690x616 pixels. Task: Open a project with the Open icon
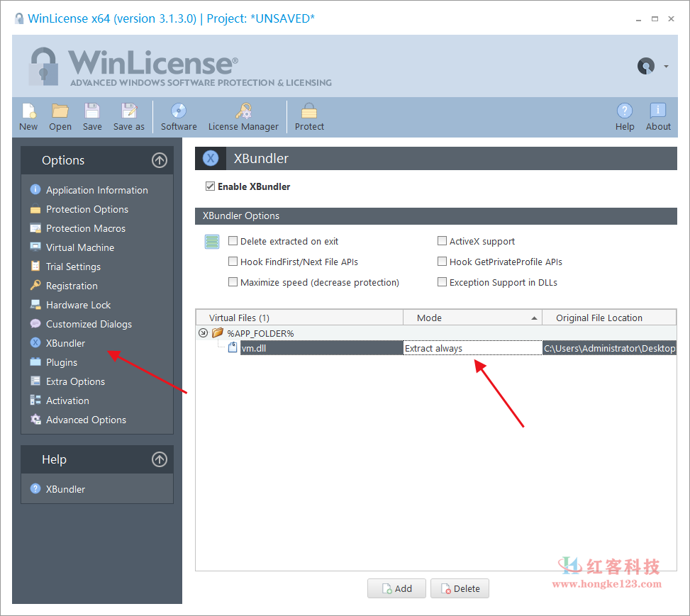pyautogui.click(x=60, y=117)
